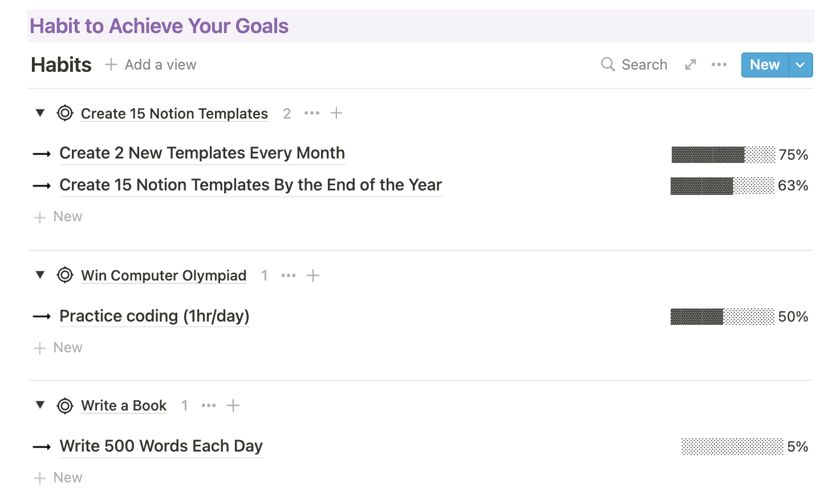Open the database in full page view

[690, 64]
